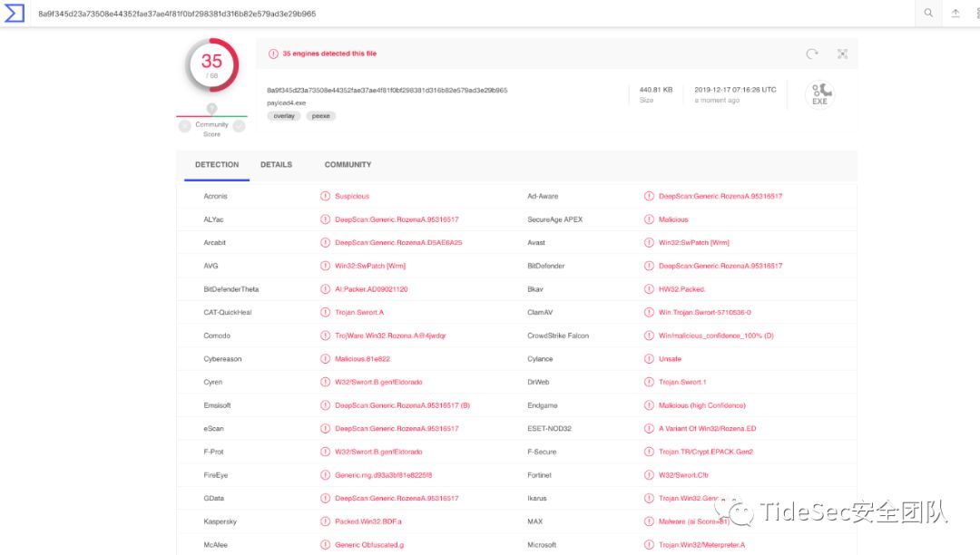The image size is (980, 555).
Task: Open the COMMUNITY tab
Action: pos(348,165)
